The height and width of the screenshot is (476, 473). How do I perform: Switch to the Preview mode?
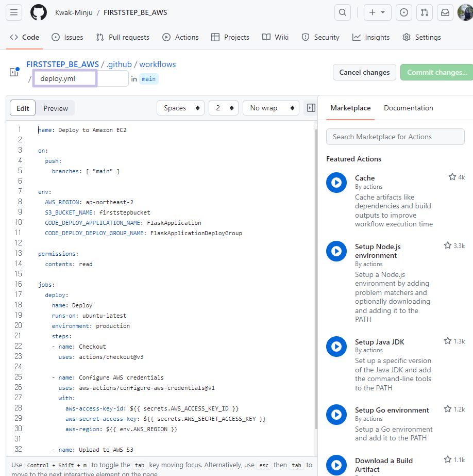(56, 108)
